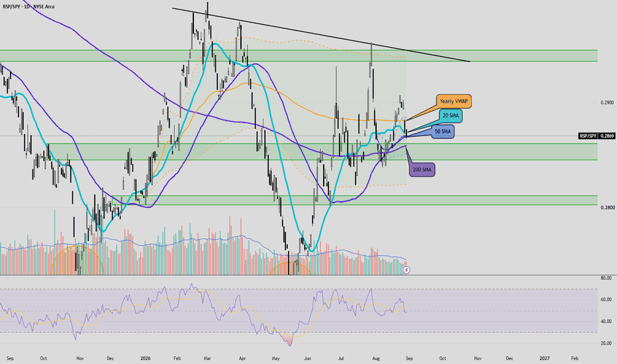Click the RSP/SPY 0.2869 price tag
This screenshot has width=617, height=364.
[596, 136]
